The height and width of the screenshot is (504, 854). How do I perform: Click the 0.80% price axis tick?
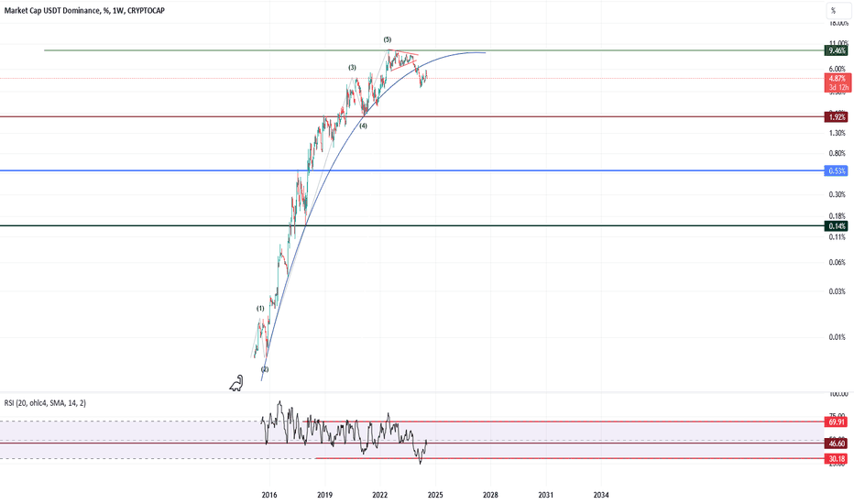pyautogui.click(x=838, y=154)
